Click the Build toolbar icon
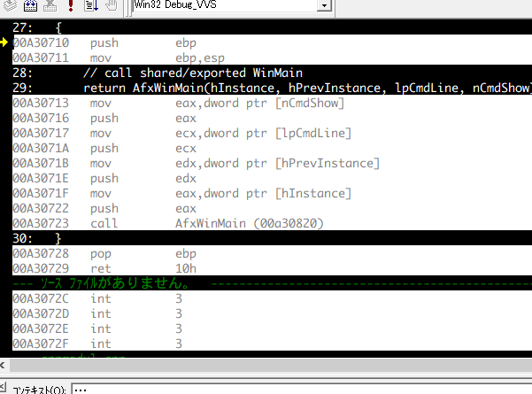This screenshot has height=394, width=532. tap(30, 5)
